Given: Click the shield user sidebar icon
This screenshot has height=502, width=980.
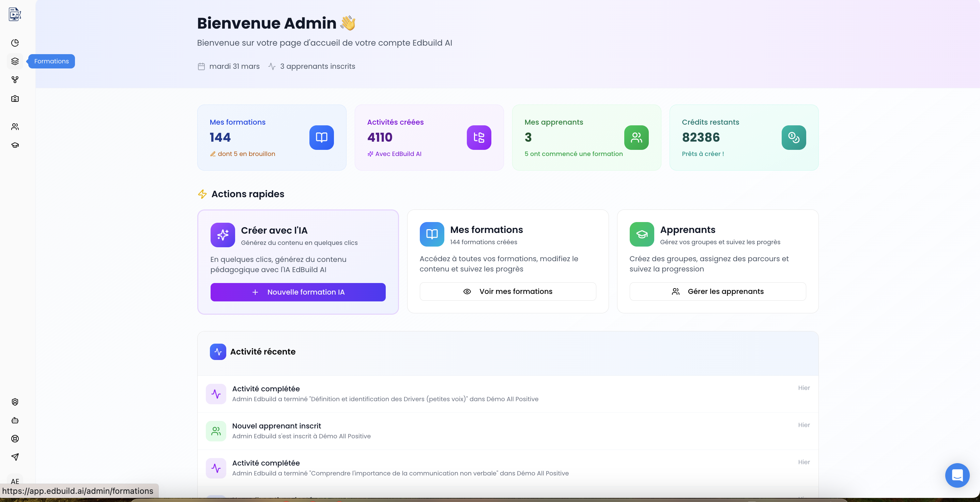Looking at the screenshot, I should (15, 402).
